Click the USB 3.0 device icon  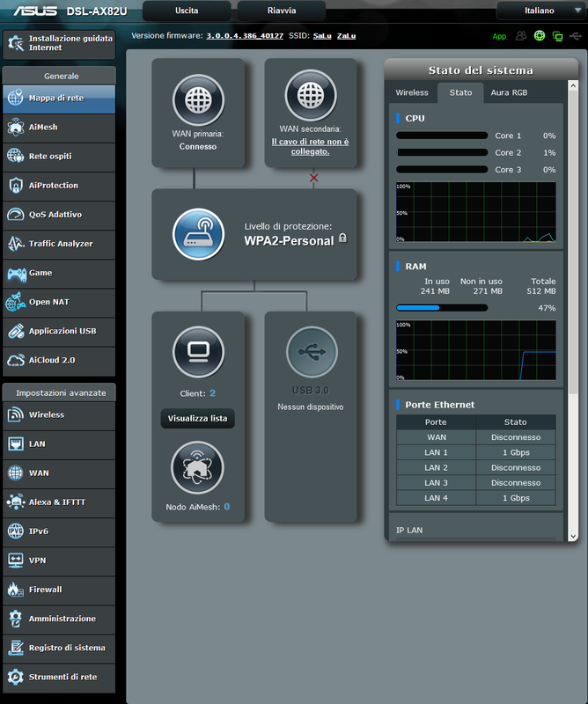312,351
